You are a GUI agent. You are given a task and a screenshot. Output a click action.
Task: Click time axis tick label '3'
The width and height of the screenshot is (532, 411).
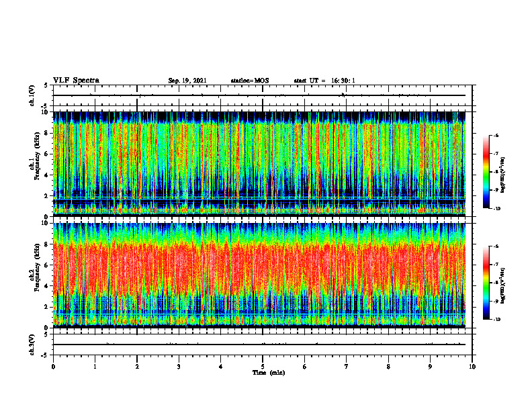179,367
